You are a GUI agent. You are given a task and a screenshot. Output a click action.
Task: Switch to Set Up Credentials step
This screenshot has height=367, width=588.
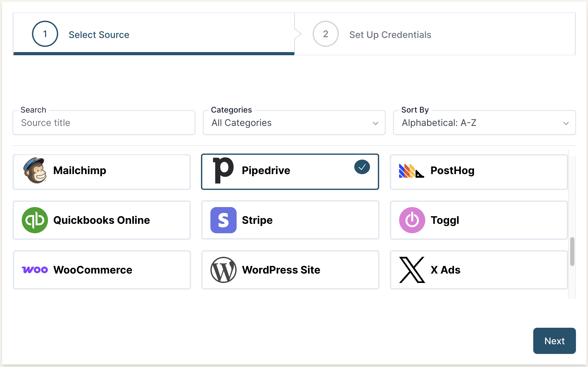pos(390,35)
